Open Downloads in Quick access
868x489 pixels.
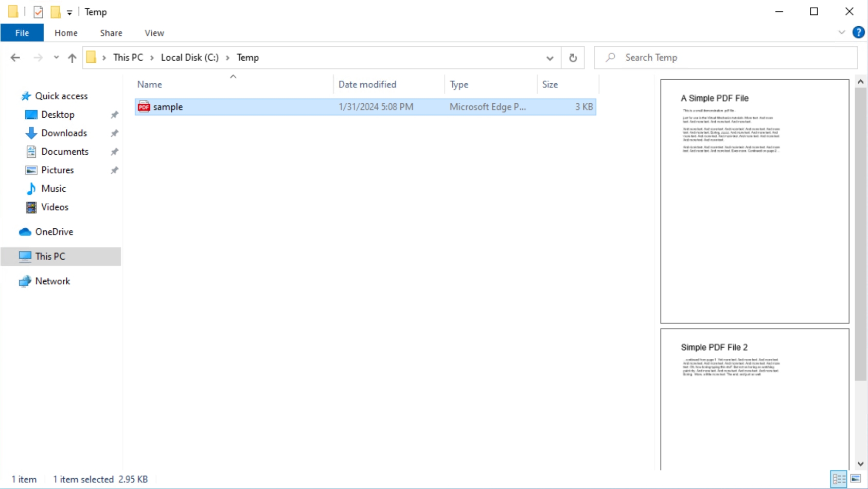click(64, 133)
